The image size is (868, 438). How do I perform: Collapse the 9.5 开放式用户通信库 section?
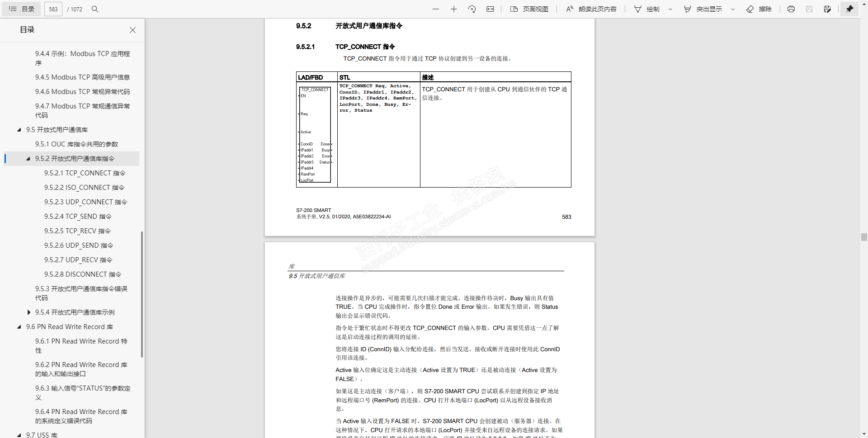tap(19, 130)
